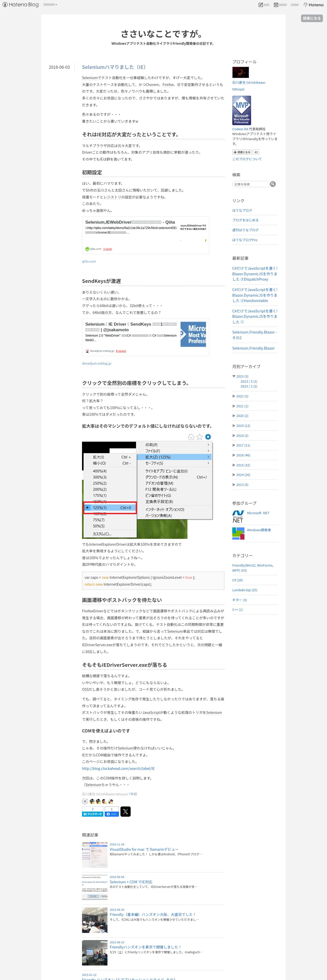Open the 2023 / 3 (1) archive link
Screen dimensions: 327x980
(249, 381)
